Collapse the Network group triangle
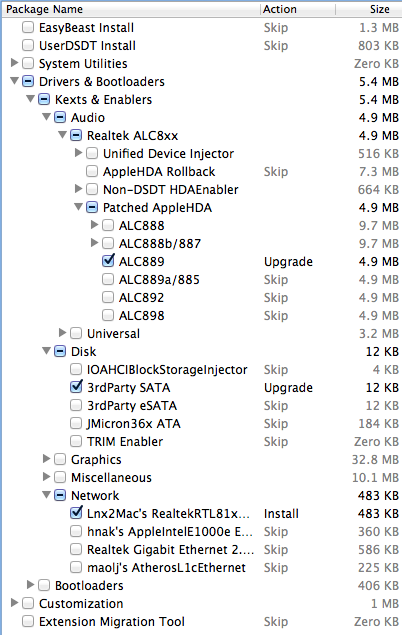Screen dimensions: 402x635 point(47,495)
